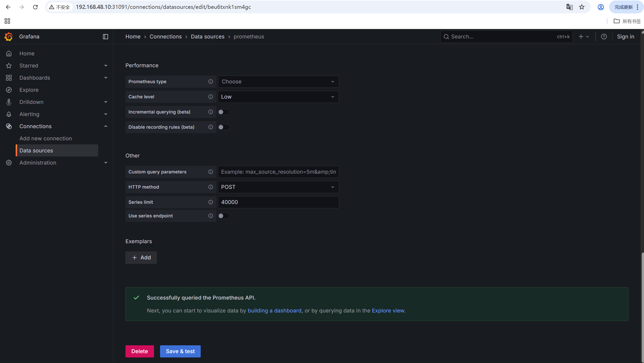Enable Disable recording rules (beta) toggle
The height and width of the screenshot is (363, 644).
[224, 127]
